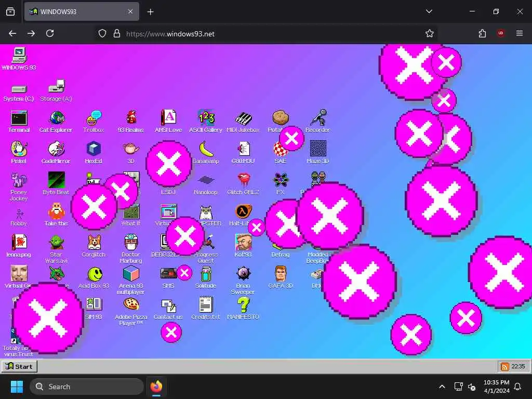Click the Windows 93 taskbar clock 22:35
Image resolution: width=532 pixels, height=399 pixels.
tap(518, 366)
